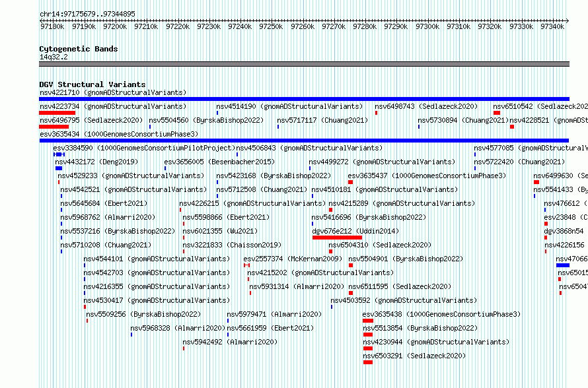Open variant nsv5942492 (Almarri2020)
The image size is (588, 388).
tap(230, 342)
